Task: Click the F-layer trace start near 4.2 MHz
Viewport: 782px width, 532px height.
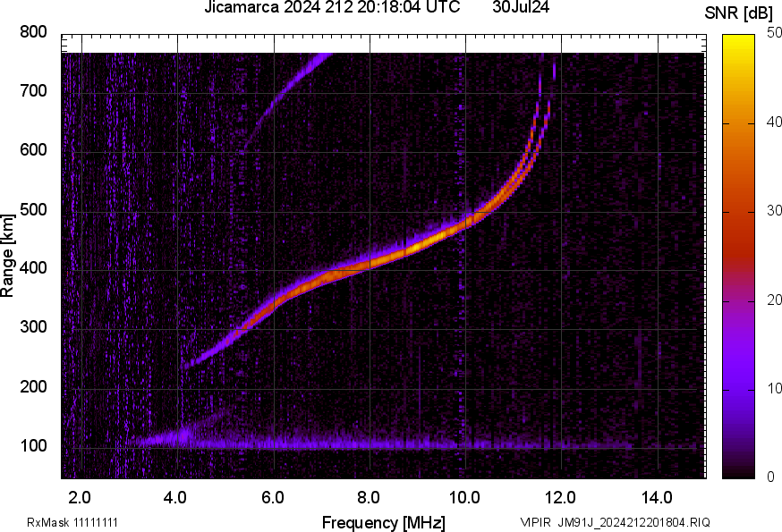Action: click(x=189, y=366)
